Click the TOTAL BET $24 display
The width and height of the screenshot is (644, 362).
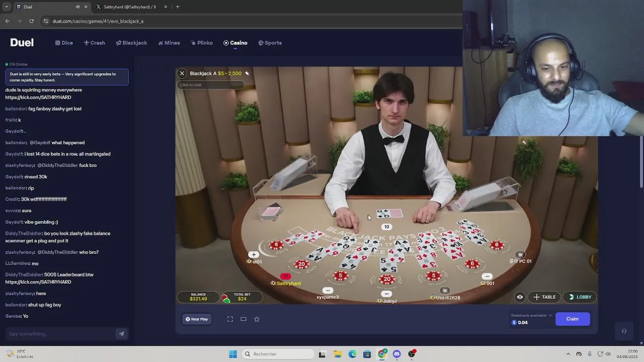242,297
